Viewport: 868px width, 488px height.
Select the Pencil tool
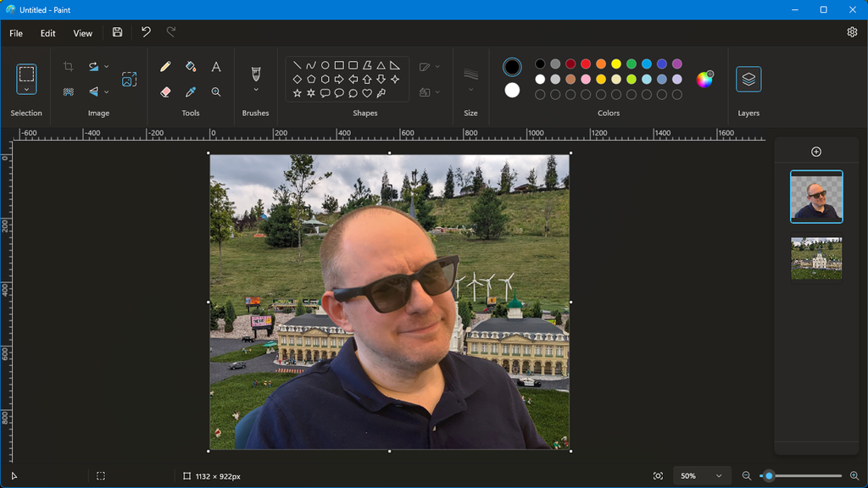[164, 67]
